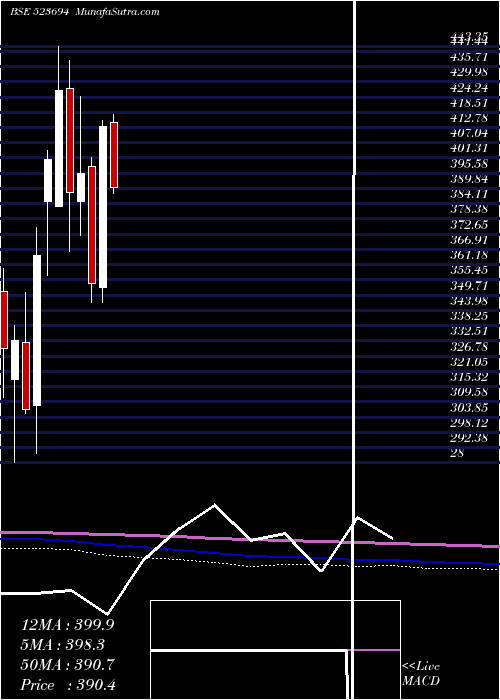Click the price label 303.85
Image resolution: width=500 pixels, height=700 pixels.
coord(469,407)
